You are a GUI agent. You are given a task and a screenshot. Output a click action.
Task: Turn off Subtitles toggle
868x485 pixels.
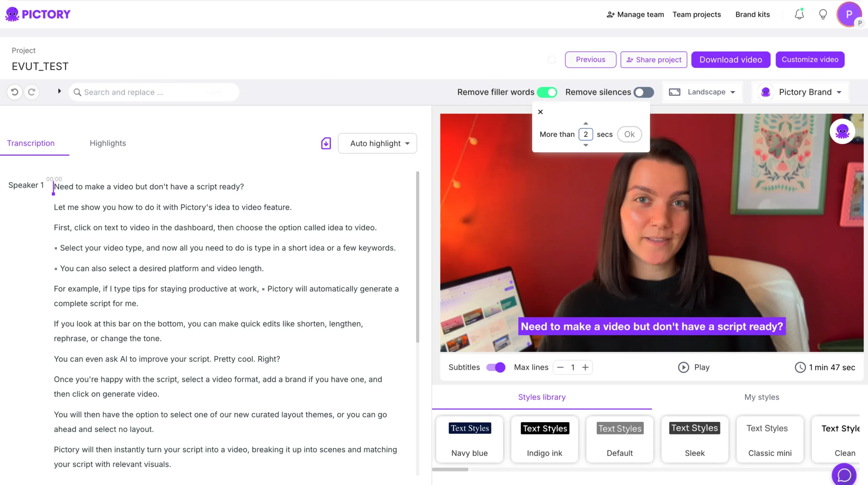(496, 367)
